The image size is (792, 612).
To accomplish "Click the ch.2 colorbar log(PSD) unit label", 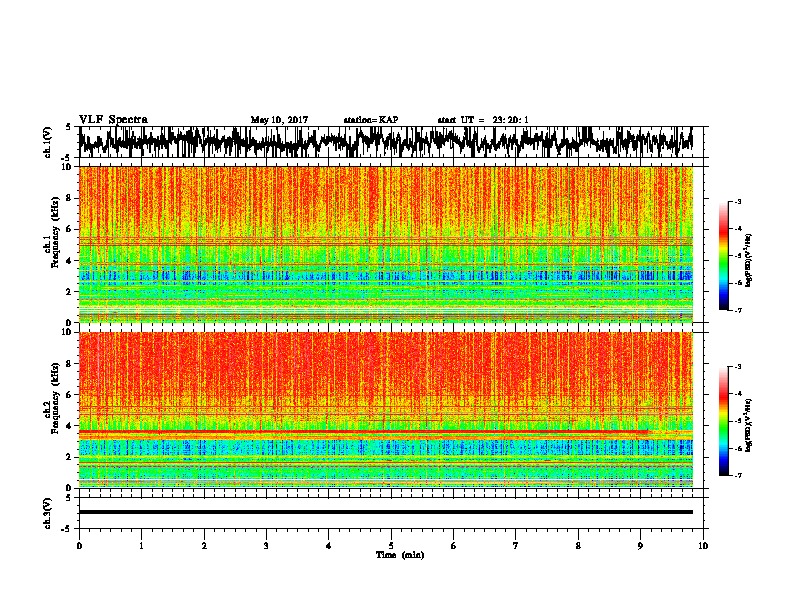I will tap(749, 426).
